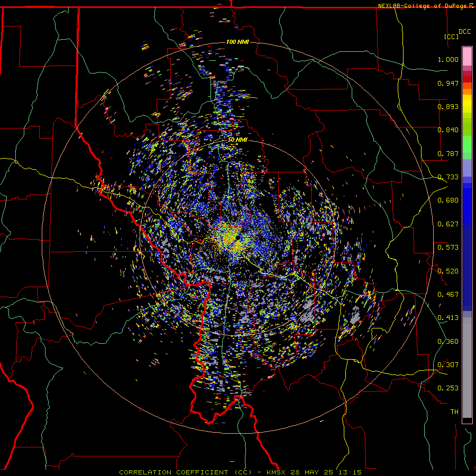Screen dimensions: 476x476
Task: Click the 28 MAY 25 13:15 timestamp
Action: click(x=326, y=472)
